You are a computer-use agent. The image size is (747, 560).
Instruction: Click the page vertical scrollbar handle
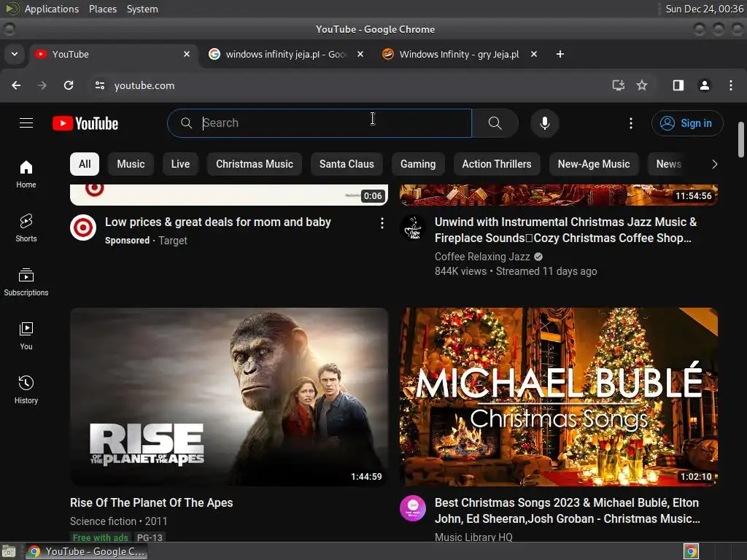click(x=741, y=139)
